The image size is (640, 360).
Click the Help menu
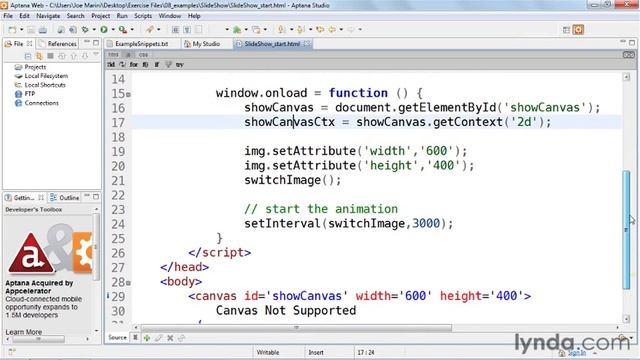[194, 16]
